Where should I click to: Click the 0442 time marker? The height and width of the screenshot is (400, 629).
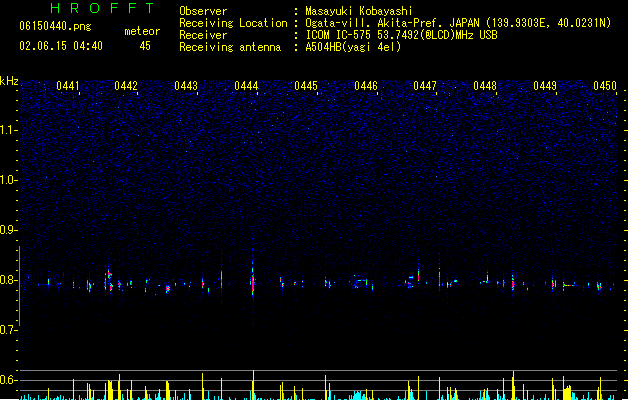(x=126, y=86)
